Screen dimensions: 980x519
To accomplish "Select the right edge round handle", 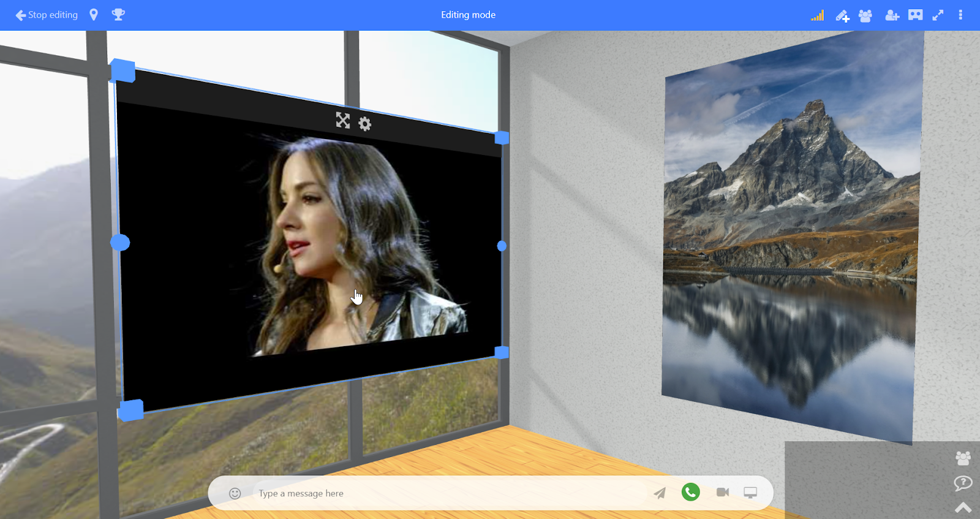I will [502, 246].
